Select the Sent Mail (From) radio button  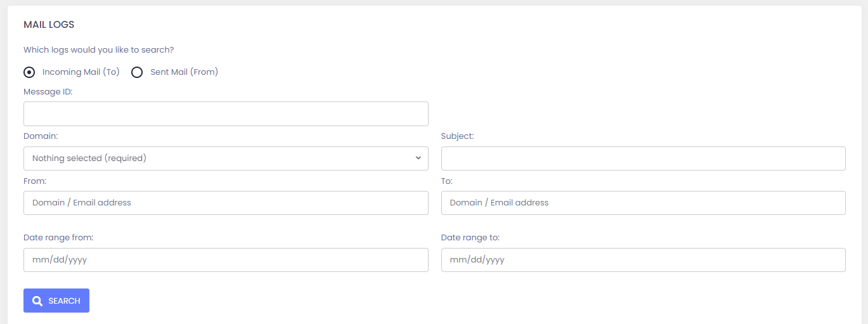137,72
